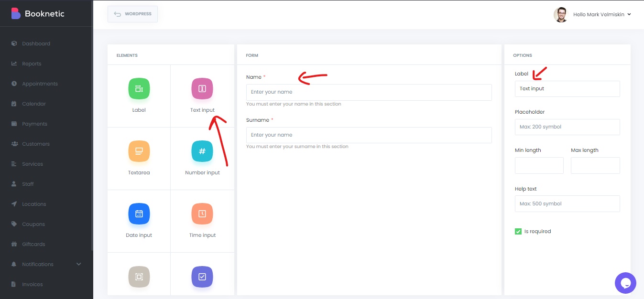Click the user avatar photo
Screen dimensions: 644x299
[561, 14]
